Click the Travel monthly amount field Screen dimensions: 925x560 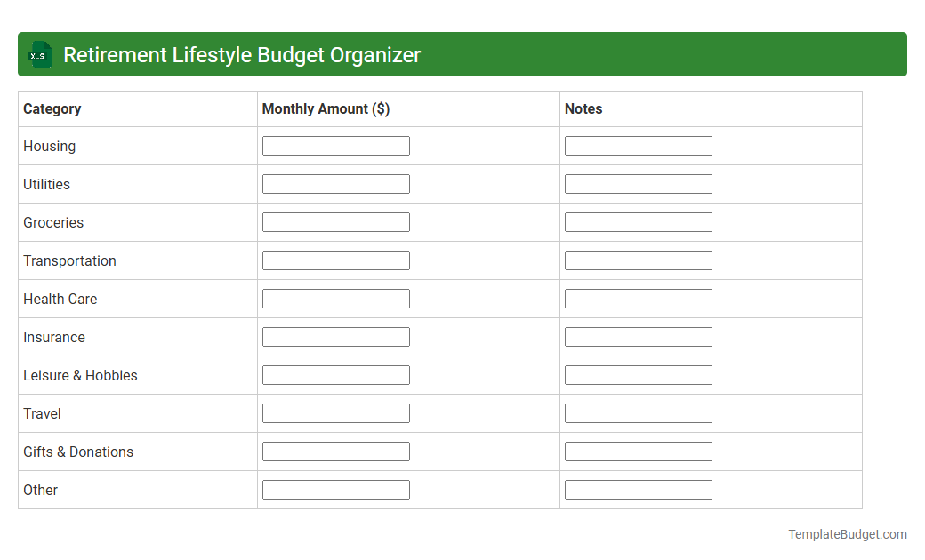coord(335,412)
